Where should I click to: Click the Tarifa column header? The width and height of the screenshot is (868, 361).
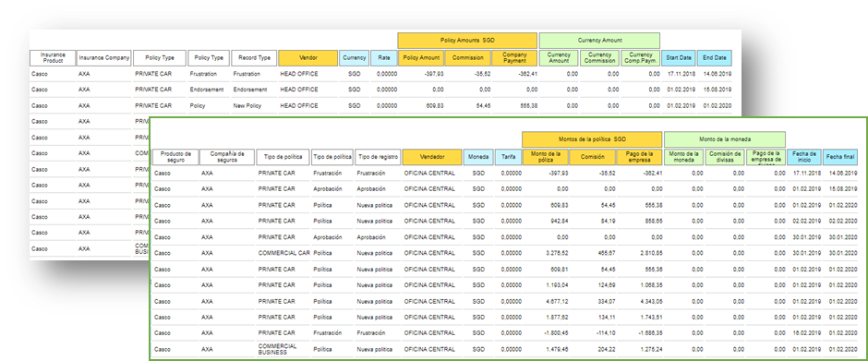pos(508,157)
